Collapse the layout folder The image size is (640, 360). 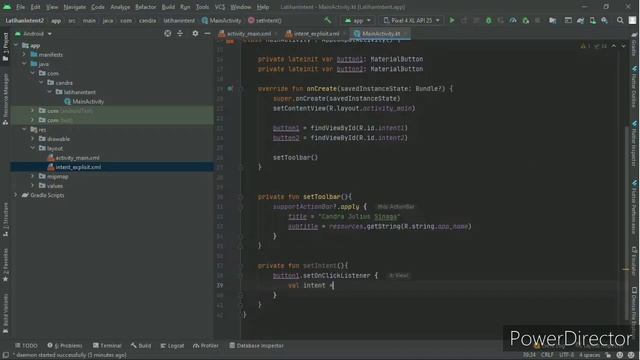[x=33, y=148]
